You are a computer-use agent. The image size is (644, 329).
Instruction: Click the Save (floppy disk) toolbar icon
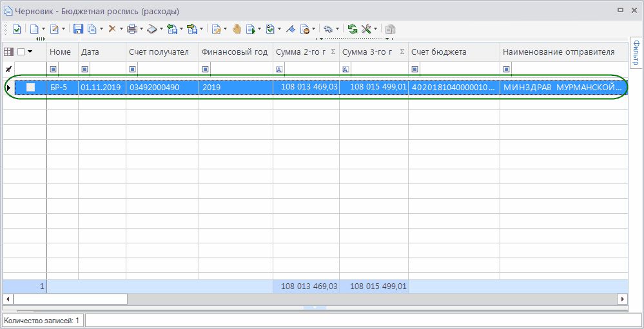pos(78,29)
